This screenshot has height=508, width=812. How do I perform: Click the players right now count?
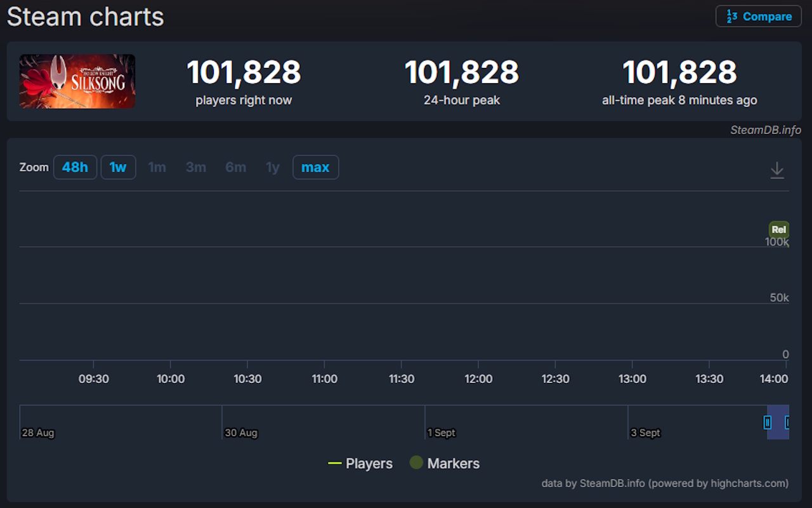coord(244,72)
